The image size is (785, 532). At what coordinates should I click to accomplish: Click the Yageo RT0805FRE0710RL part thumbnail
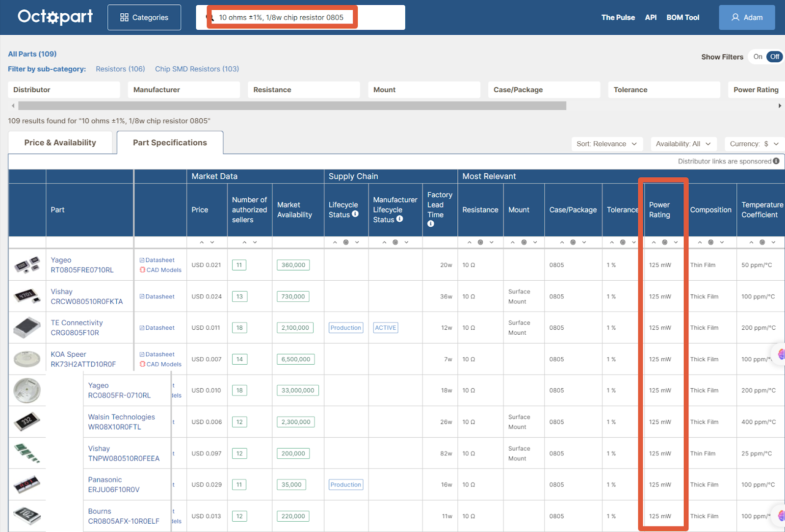[x=27, y=265]
